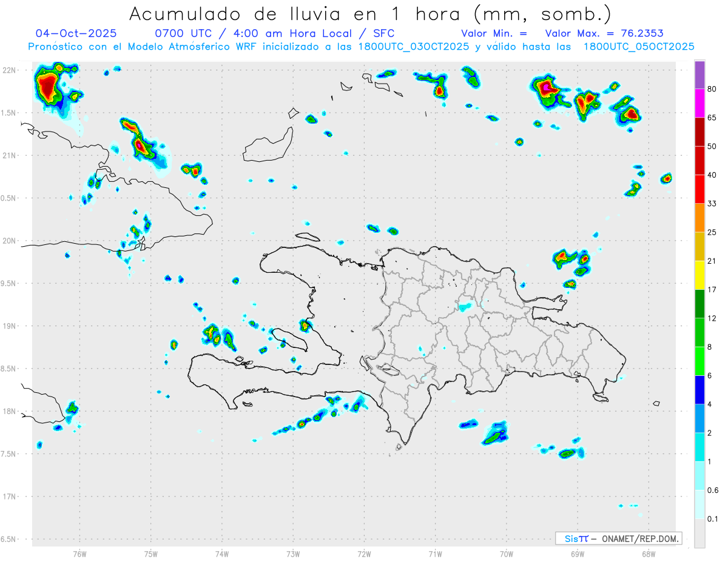Screen dimensions: 728x562
Task: Click the 70W longitude axis label
Action: click(x=507, y=554)
